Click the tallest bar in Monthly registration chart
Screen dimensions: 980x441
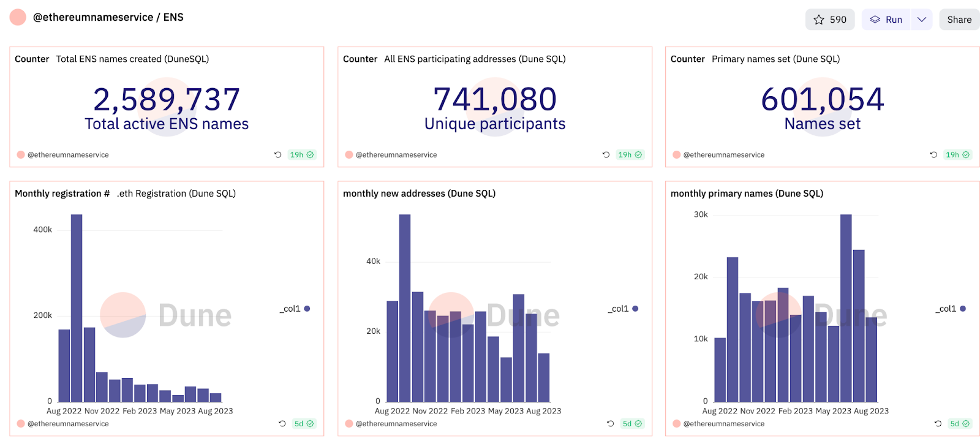tap(77, 307)
